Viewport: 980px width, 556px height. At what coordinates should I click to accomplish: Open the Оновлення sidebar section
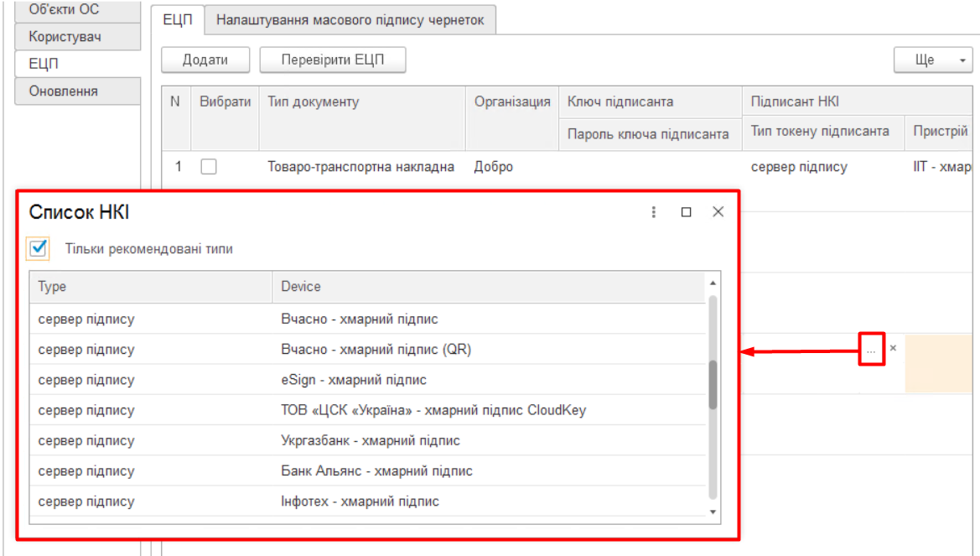pyautogui.click(x=77, y=91)
